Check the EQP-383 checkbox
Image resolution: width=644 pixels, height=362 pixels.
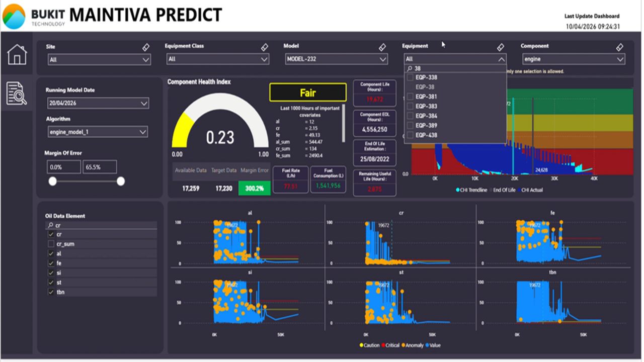(x=410, y=106)
